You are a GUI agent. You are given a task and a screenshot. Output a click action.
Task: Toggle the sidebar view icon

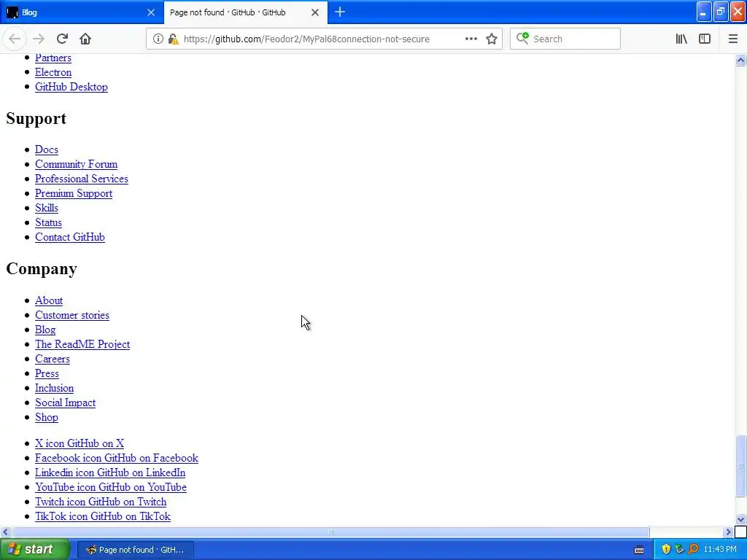(705, 39)
